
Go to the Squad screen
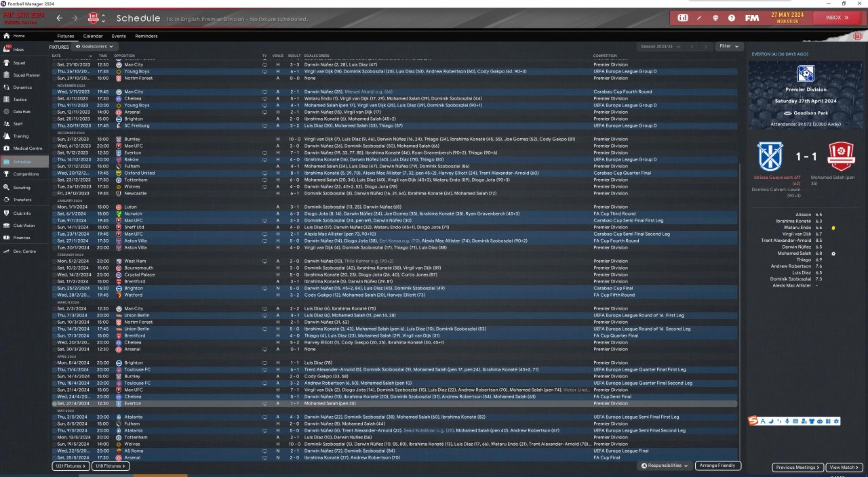click(x=24, y=62)
